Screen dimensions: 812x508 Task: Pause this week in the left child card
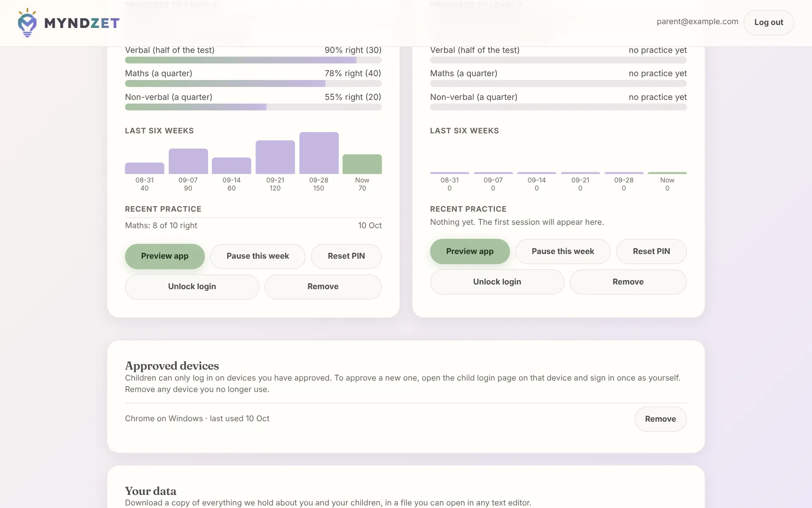tap(258, 256)
